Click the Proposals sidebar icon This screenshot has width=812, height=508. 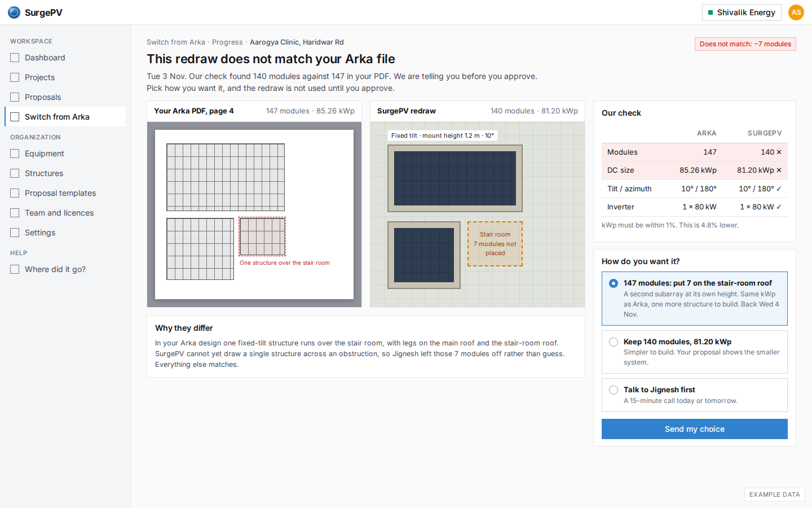(x=15, y=97)
